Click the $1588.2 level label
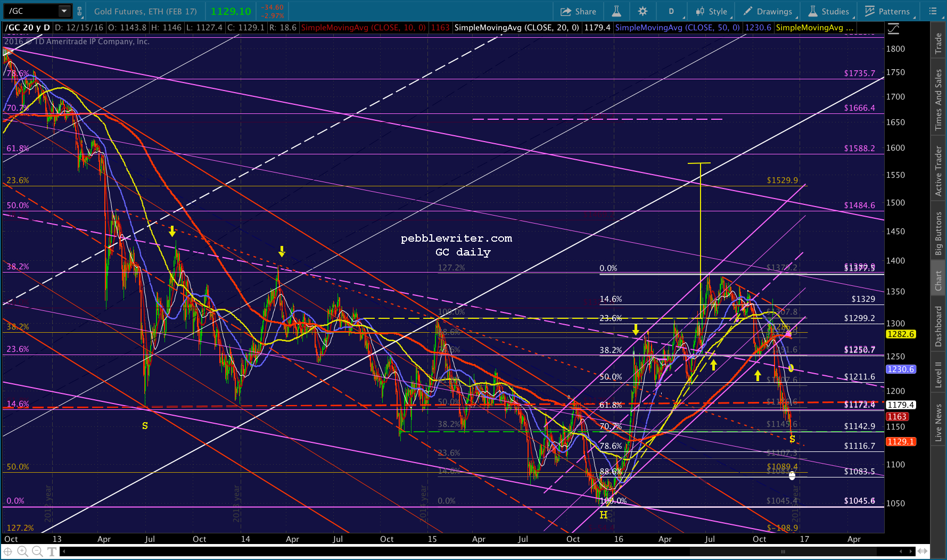This screenshot has width=947, height=560. click(859, 149)
